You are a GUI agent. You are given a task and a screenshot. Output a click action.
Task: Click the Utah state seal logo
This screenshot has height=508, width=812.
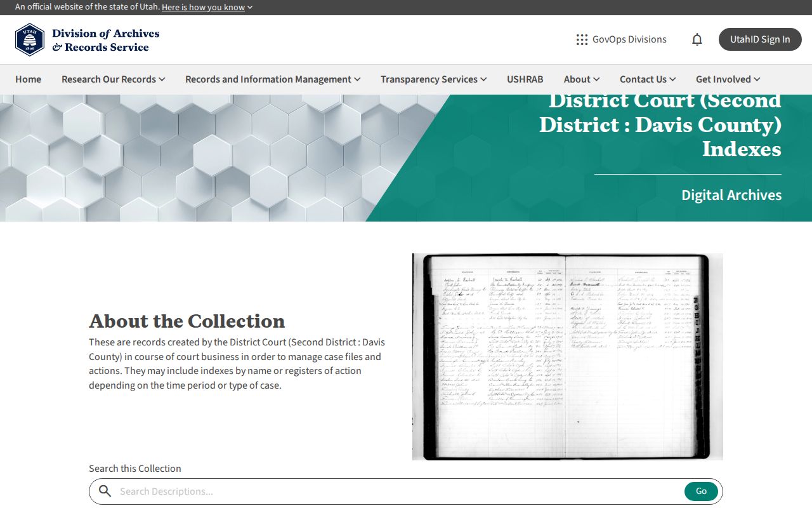tap(30, 40)
